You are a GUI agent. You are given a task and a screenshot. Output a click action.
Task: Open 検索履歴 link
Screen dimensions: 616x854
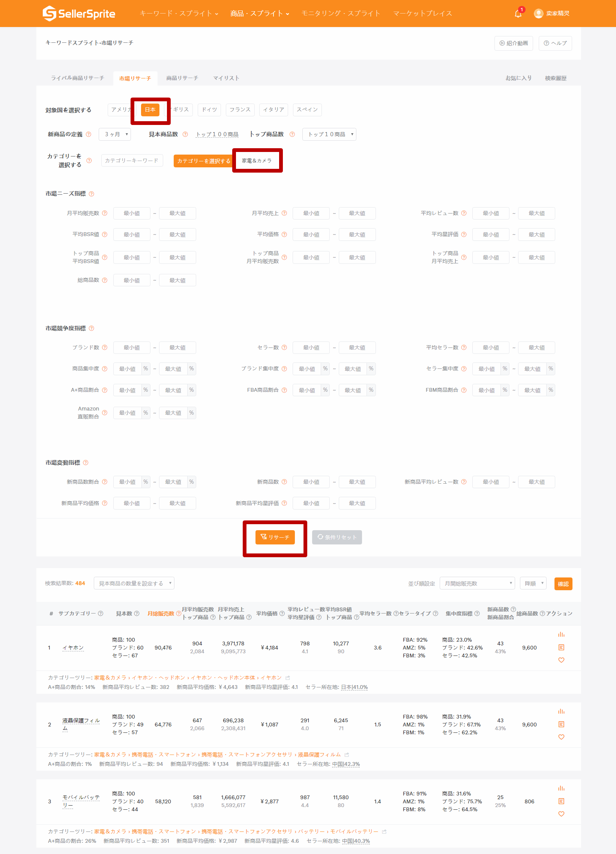pos(556,78)
